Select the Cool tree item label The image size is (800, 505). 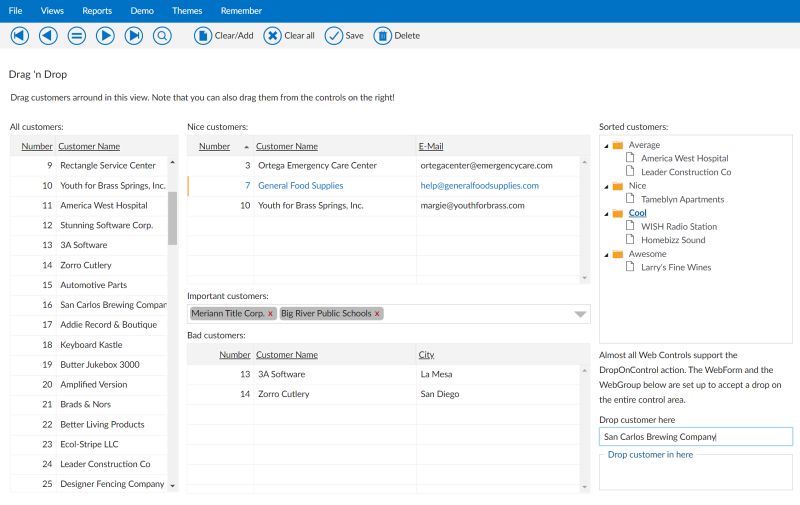[x=637, y=213]
